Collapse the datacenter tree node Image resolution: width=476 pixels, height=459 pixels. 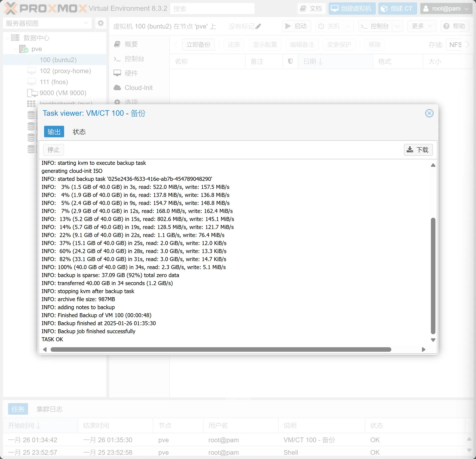pyautogui.click(x=8, y=38)
